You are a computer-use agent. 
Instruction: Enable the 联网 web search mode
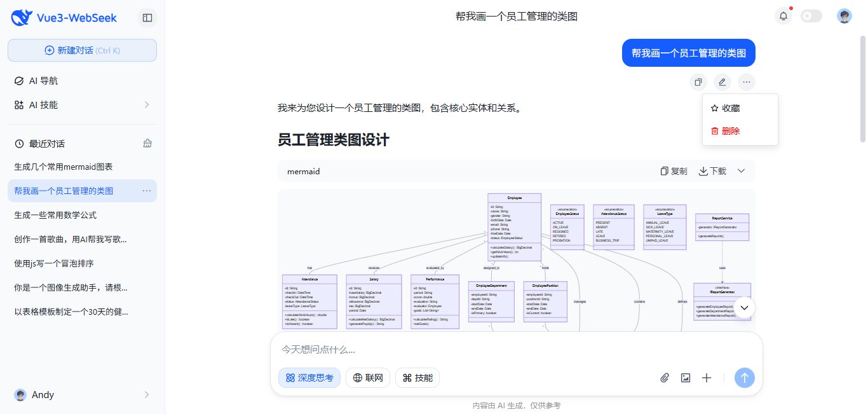[x=367, y=378]
